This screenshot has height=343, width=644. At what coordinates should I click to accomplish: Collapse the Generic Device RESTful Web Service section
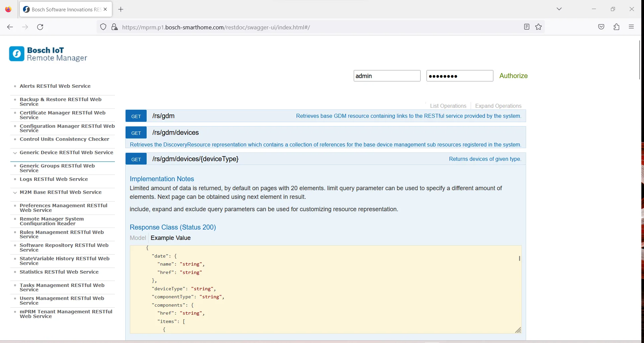(15, 153)
